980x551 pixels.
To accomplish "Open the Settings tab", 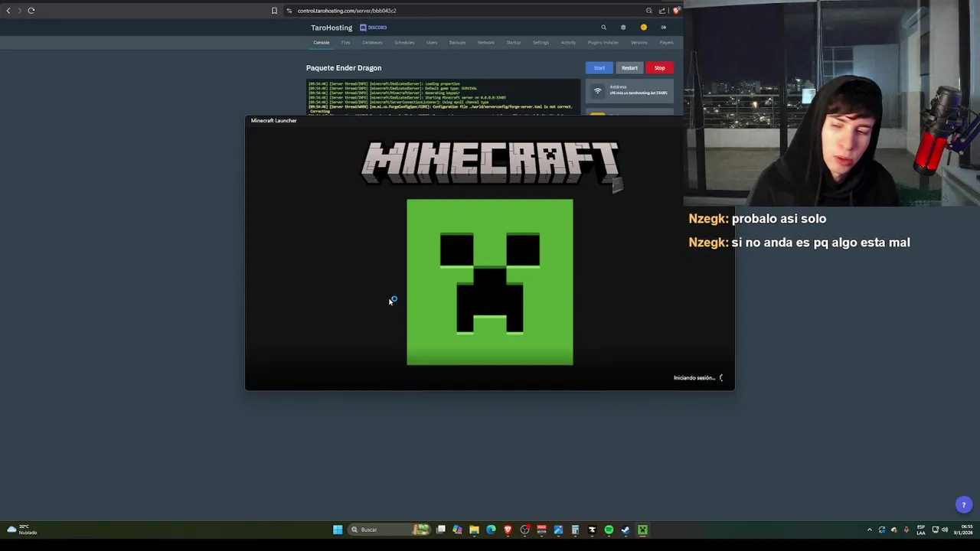I will pos(541,43).
